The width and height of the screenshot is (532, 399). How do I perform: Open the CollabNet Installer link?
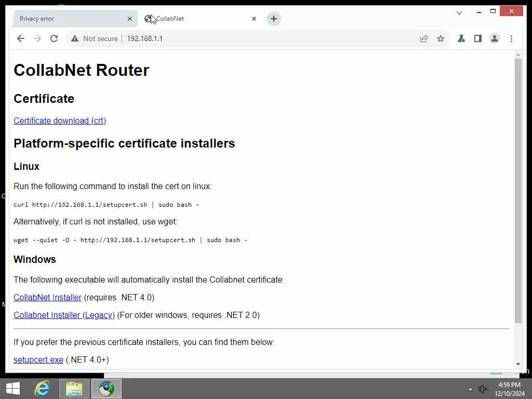point(47,297)
